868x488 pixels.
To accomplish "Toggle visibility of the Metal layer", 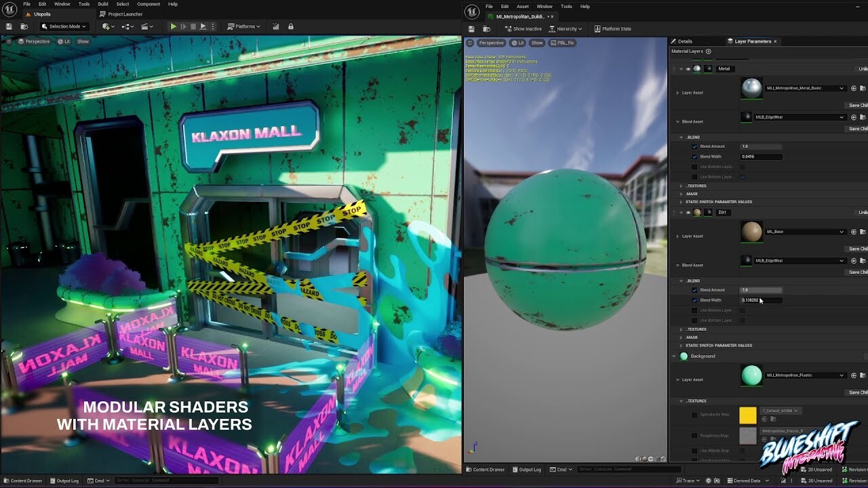I will click(688, 68).
